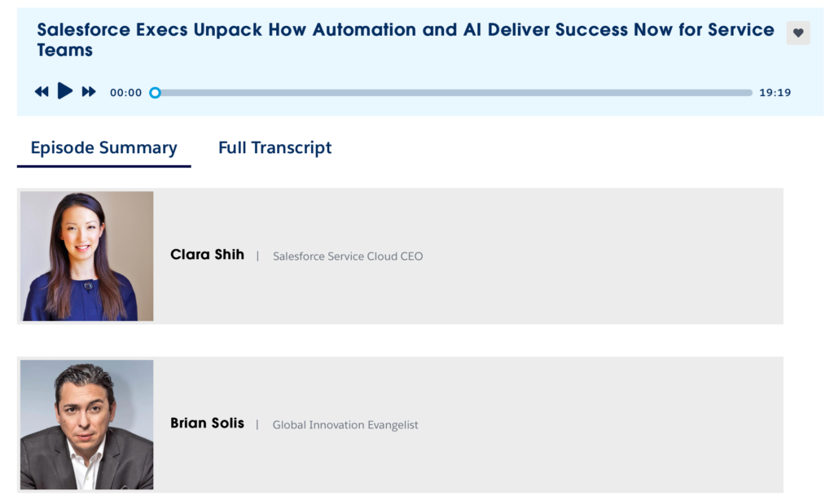Image resolution: width=834 pixels, height=504 pixels.
Task: Click the 19:19 total duration label
Action: click(x=775, y=93)
